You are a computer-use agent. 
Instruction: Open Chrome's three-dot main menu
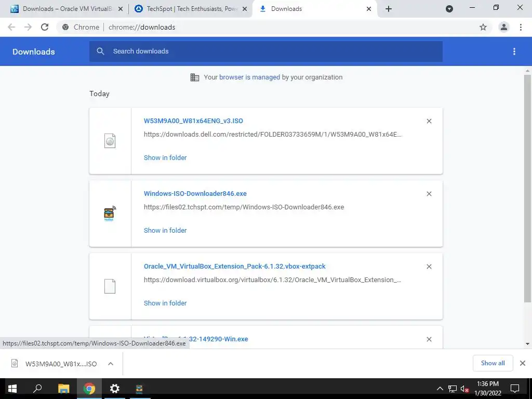[521, 27]
